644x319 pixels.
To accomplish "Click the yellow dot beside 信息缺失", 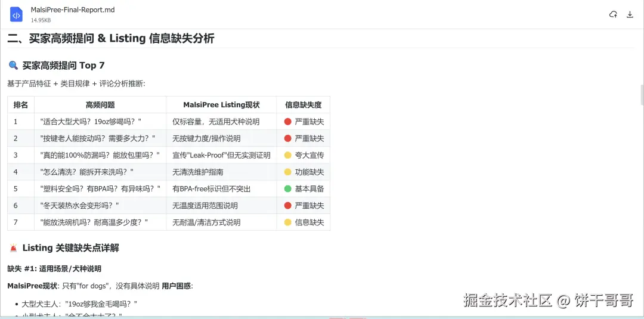I will coord(288,222).
